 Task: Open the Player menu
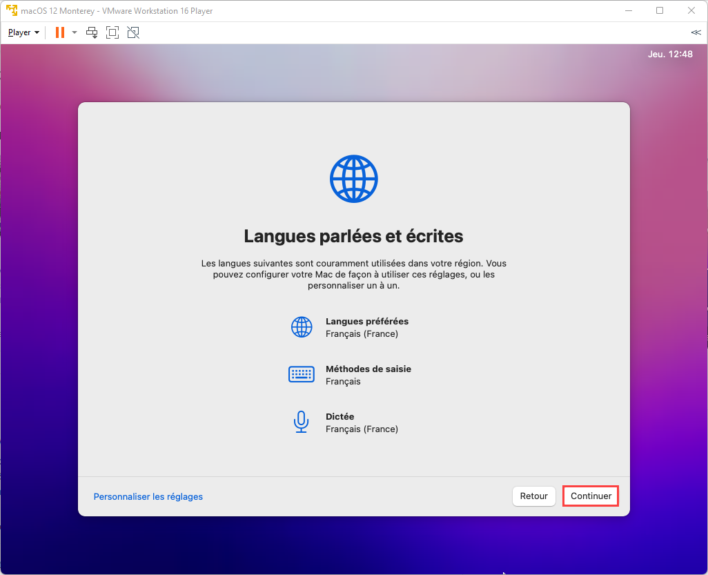[23, 33]
